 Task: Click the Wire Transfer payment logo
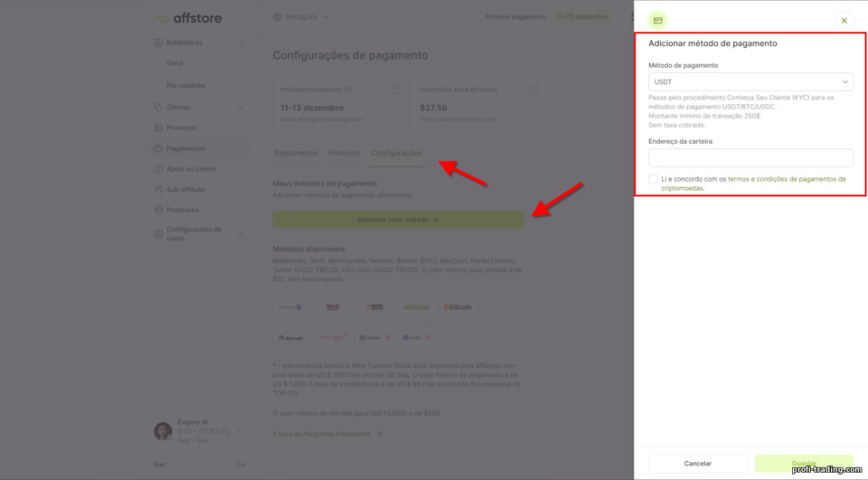[374, 307]
